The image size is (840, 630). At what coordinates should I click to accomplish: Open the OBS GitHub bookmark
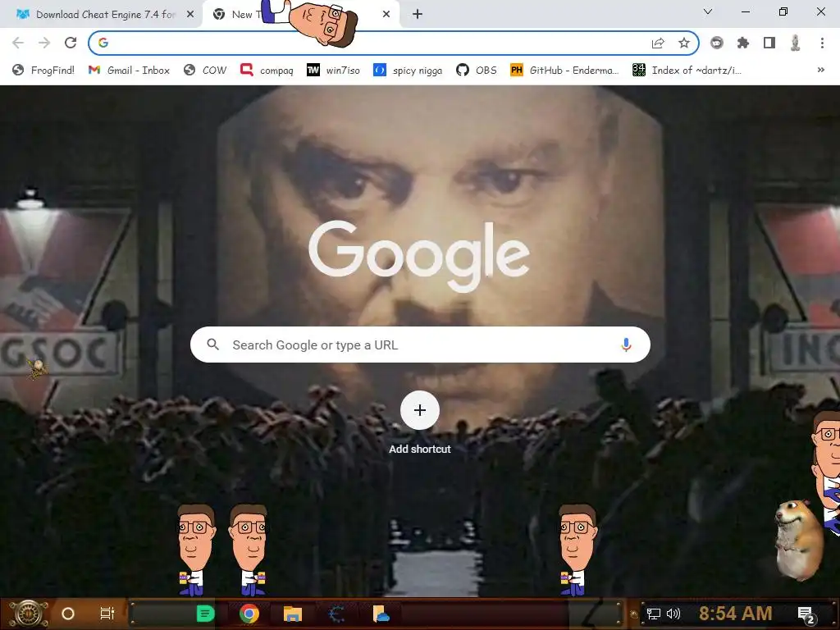click(477, 71)
